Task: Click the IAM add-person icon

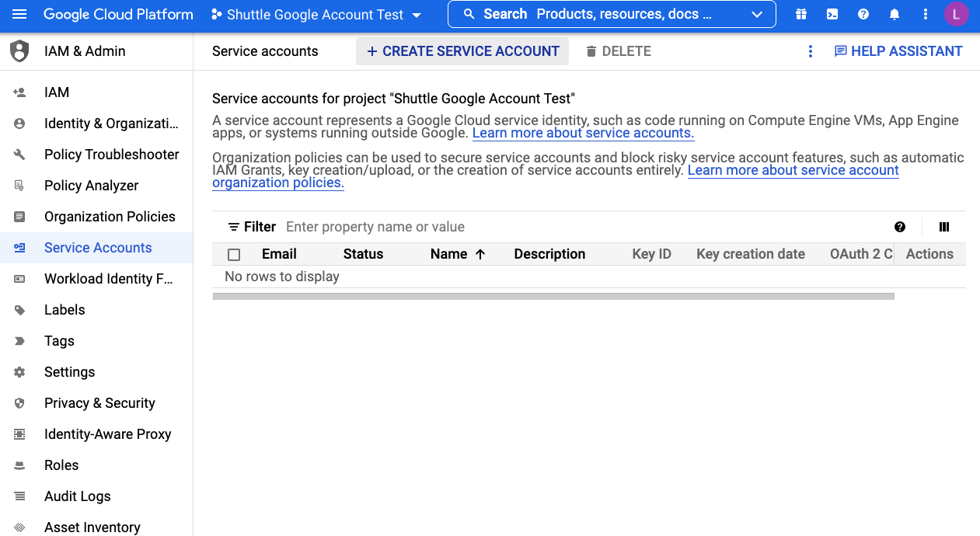Action: [19, 92]
